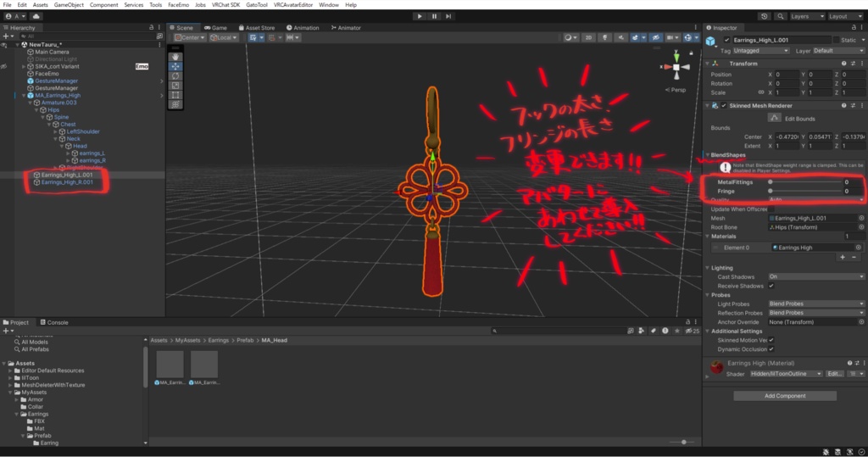Adjust the Fringe blendshape slider
Image resolution: width=868 pixels, height=457 pixels.
[x=805, y=191]
